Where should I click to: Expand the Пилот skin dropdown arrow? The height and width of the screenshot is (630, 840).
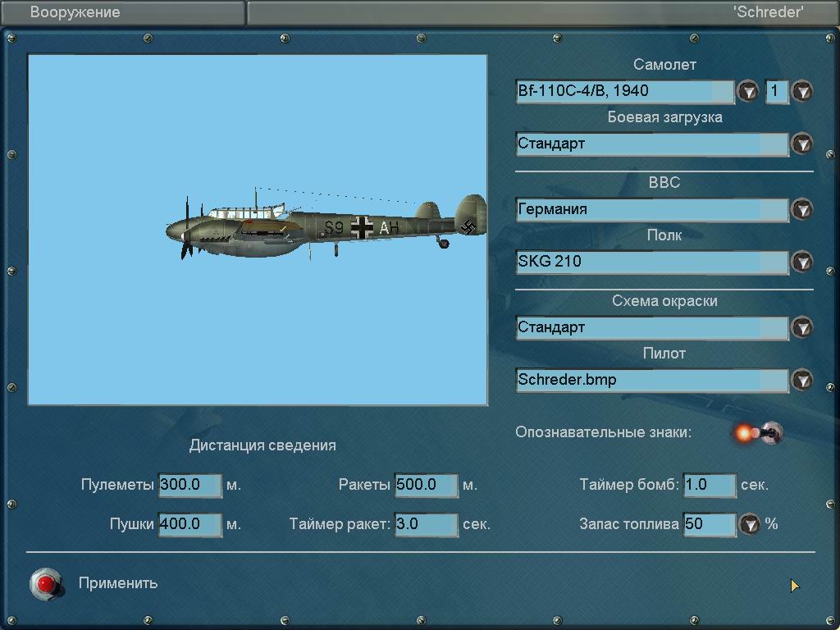802,380
